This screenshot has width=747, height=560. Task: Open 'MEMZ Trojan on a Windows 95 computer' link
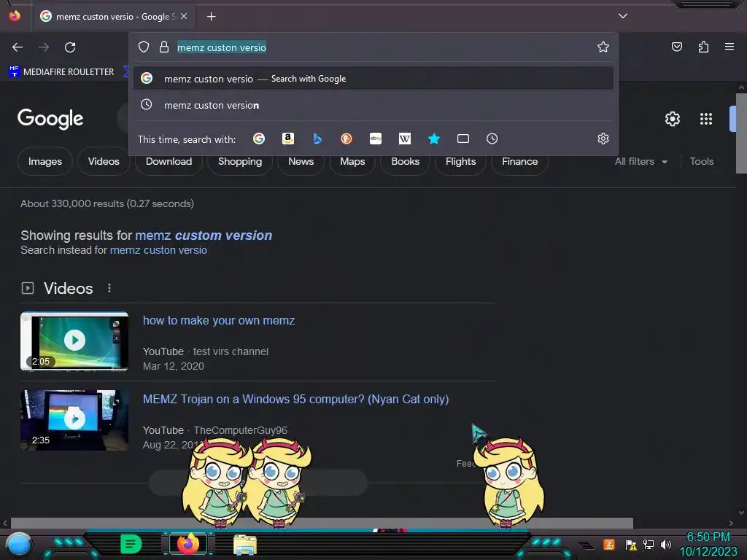coord(296,399)
